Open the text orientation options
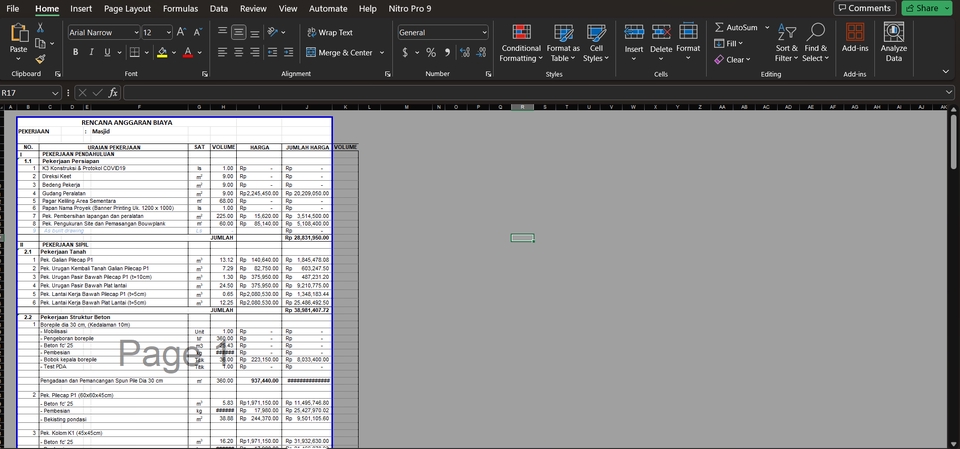The image size is (960, 449). point(276,32)
